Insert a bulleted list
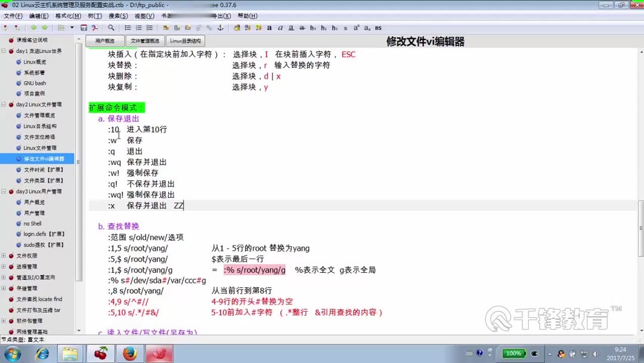The height and width of the screenshot is (363, 644). coord(128,28)
